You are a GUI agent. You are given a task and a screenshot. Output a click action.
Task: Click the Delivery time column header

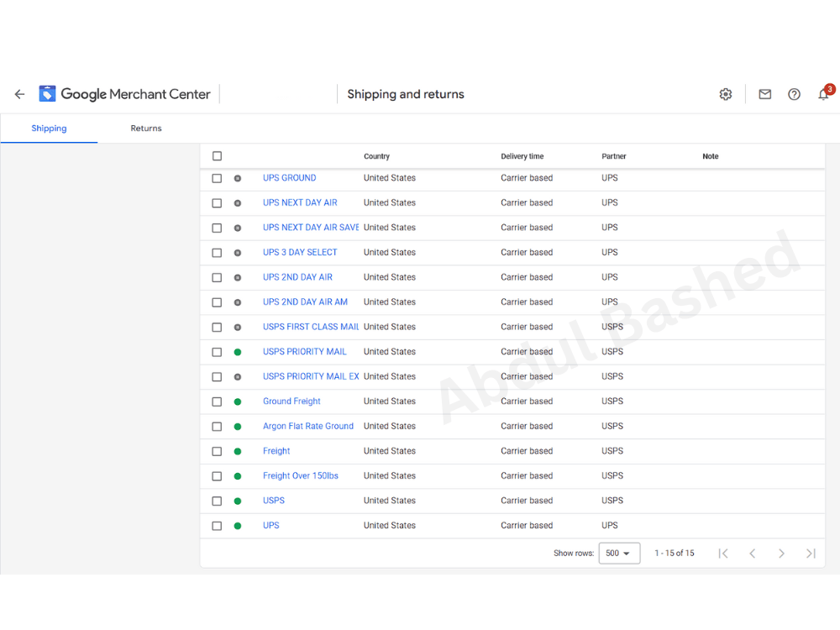pyautogui.click(x=522, y=156)
